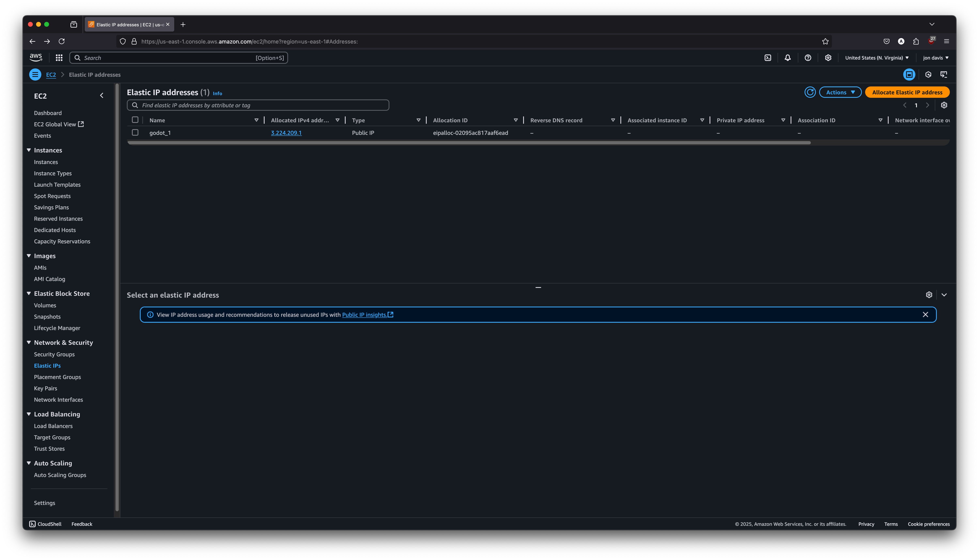Image resolution: width=979 pixels, height=560 pixels.
Task: Collapse the EC2 side navigation panel
Action: coord(102,95)
